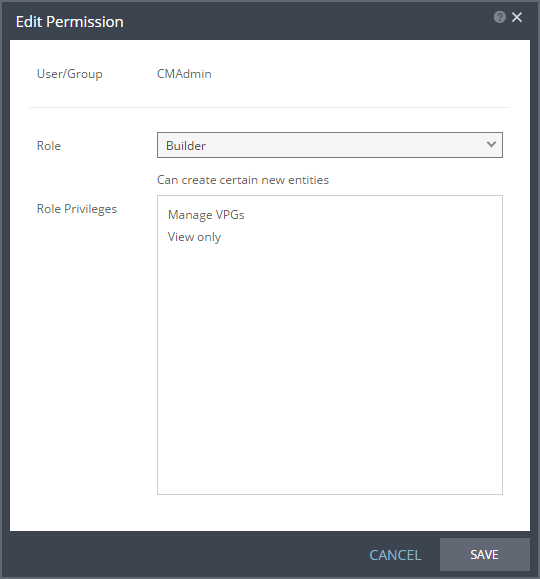Close the Edit Permission dialog
The width and height of the screenshot is (540, 579).
[517, 17]
